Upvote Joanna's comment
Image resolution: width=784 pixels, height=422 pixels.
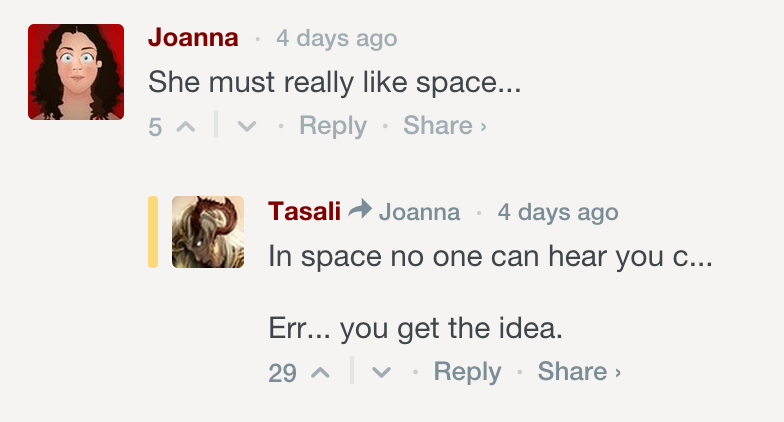coord(186,127)
